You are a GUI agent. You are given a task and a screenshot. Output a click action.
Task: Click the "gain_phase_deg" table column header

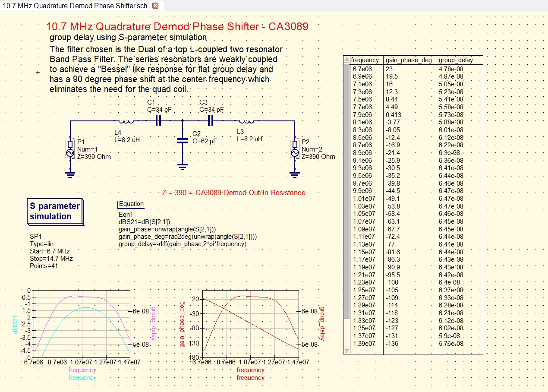(x=409, y=60)
